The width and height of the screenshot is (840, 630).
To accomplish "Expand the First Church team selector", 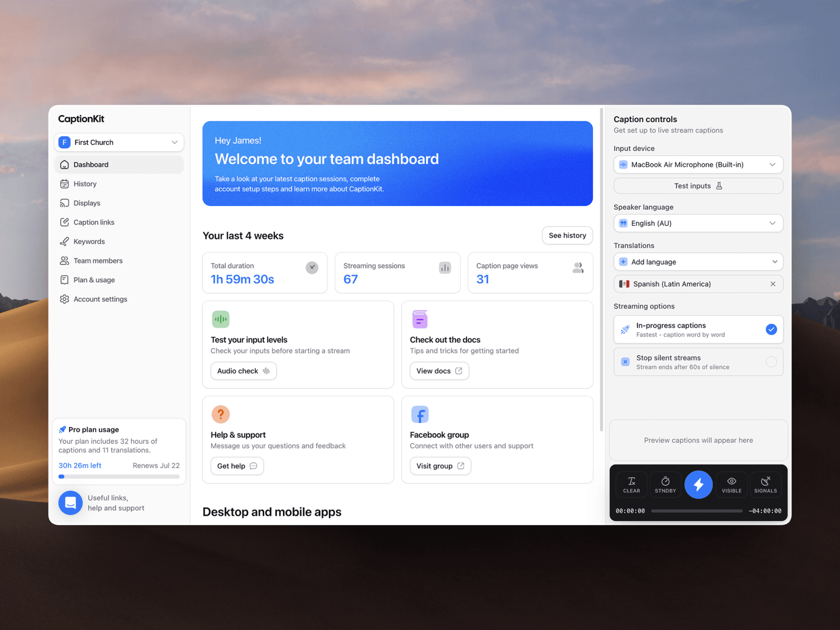I will point(119,142).
